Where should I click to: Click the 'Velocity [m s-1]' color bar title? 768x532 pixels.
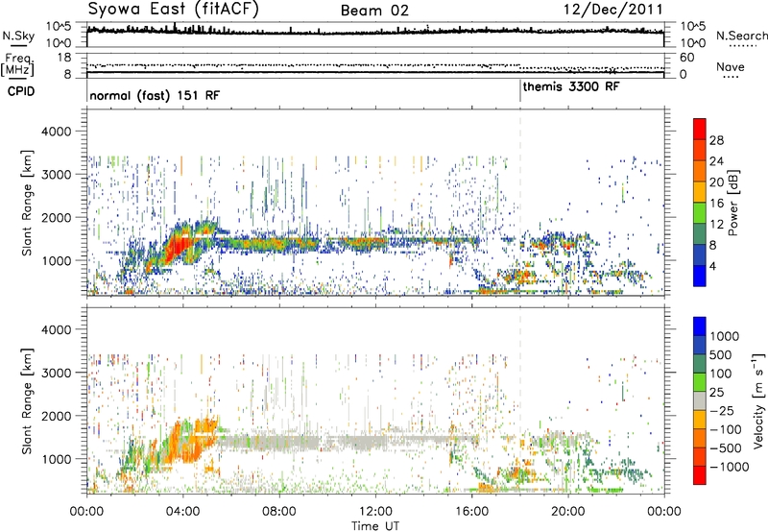[758, 400]
